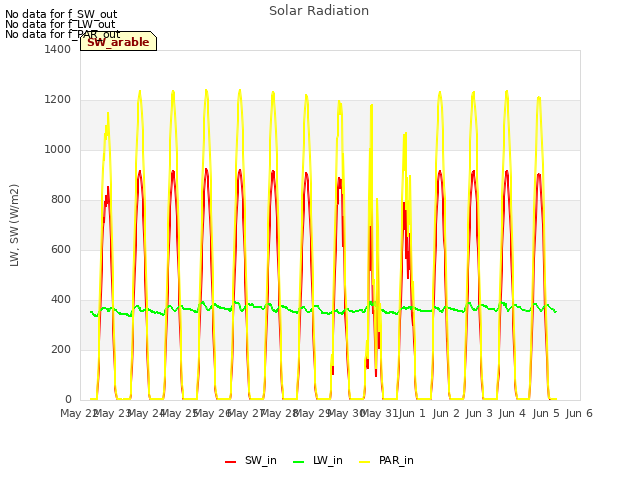Screen dimensions: 640x480
Task: Click the Jun 1 x-axis date label
Action: (412, 413)
